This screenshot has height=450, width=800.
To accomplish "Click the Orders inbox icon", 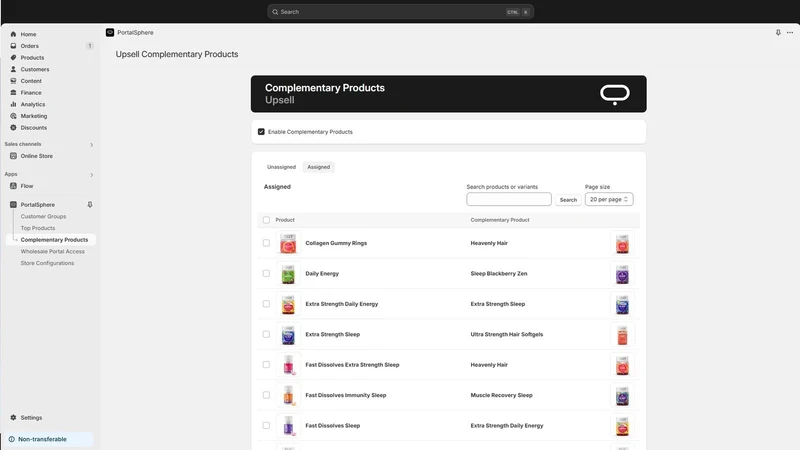I will pyautogui.click(x=13, y=46).
